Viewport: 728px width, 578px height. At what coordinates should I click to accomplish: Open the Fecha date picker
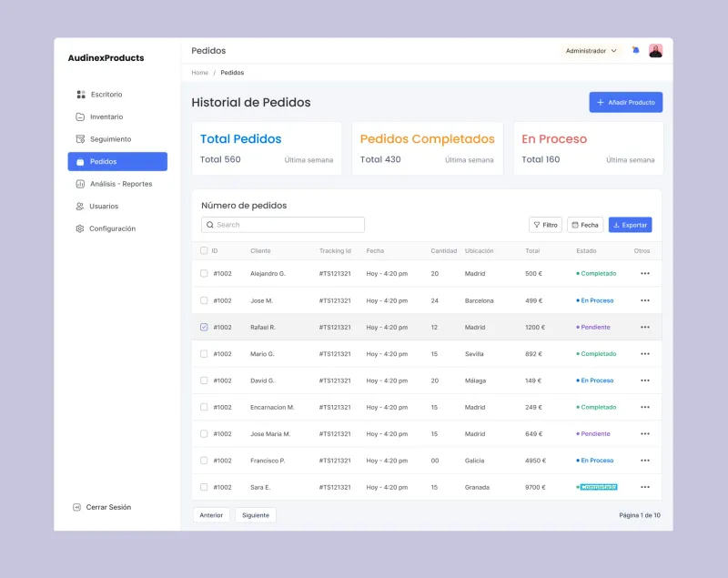pos(585,225)
